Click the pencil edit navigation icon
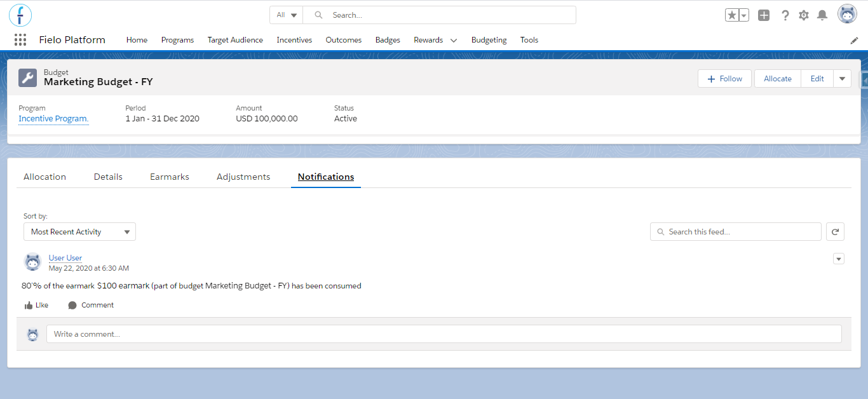 [x=854, y=40]
